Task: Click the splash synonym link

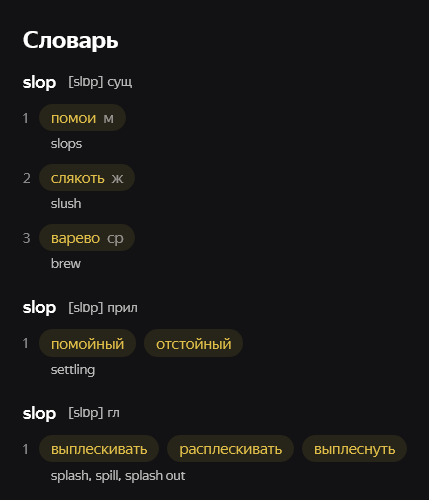Action: (70, 476)
